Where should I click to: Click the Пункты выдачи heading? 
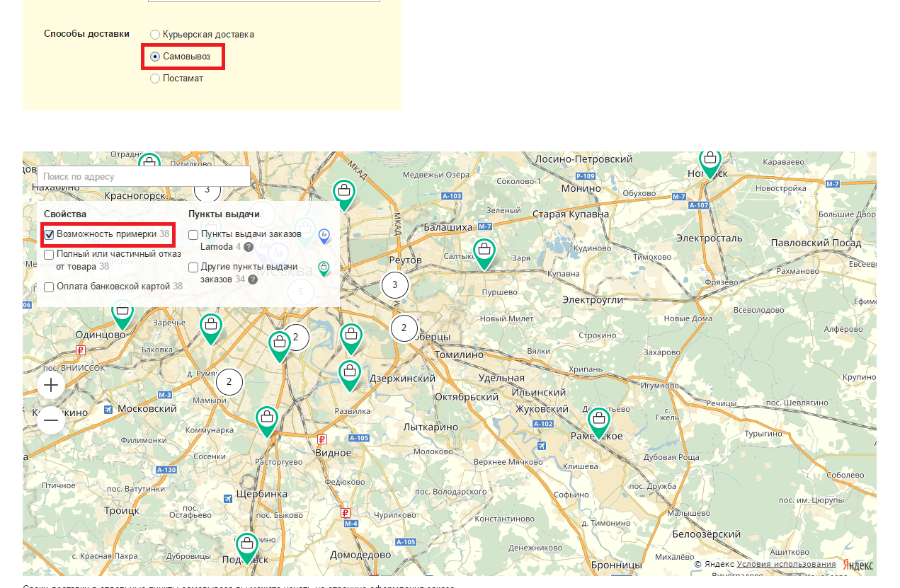pos(224,214)
